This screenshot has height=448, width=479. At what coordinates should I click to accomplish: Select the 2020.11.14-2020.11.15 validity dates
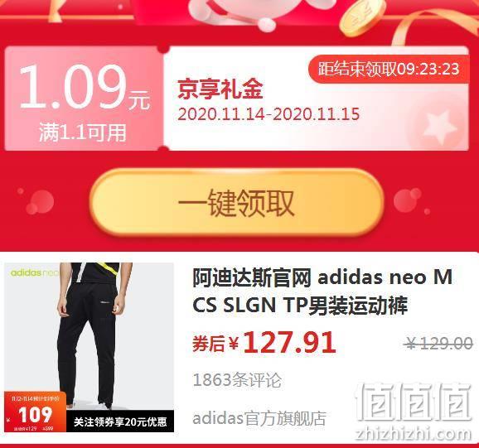269,114
